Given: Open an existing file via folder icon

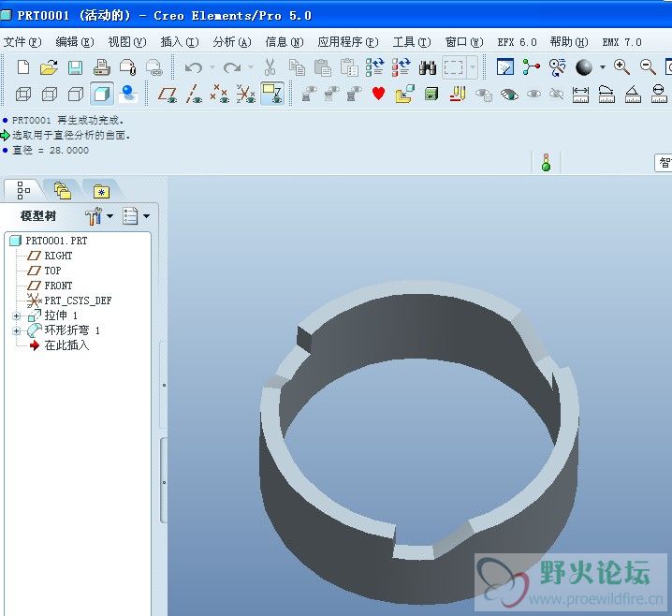Looking at the screenshot, I should point(49,67).
